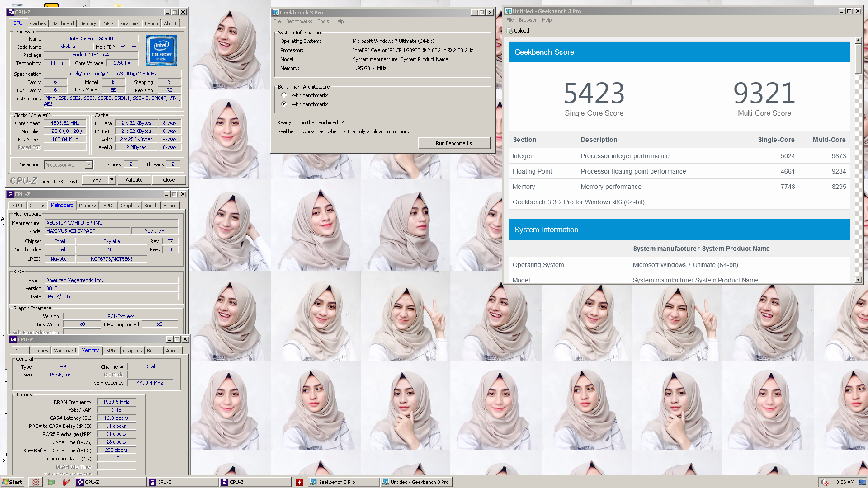Click window icon of Memory CPU-Z titlebar
The height and width of the screenshot is (488, 868).
click(13, 339)
